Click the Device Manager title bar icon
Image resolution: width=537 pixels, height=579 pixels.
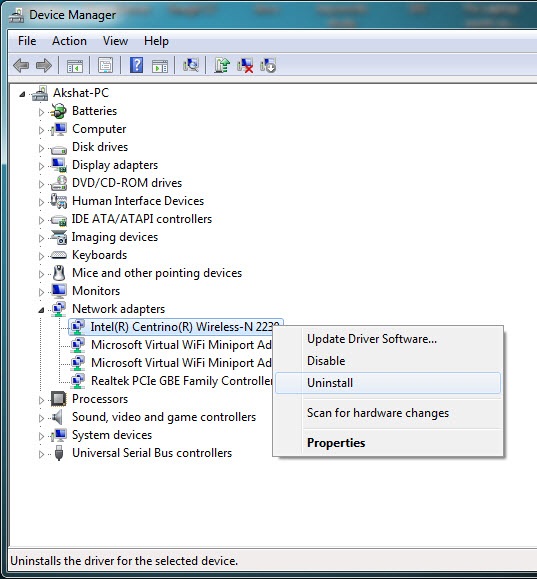coord(17,15)
